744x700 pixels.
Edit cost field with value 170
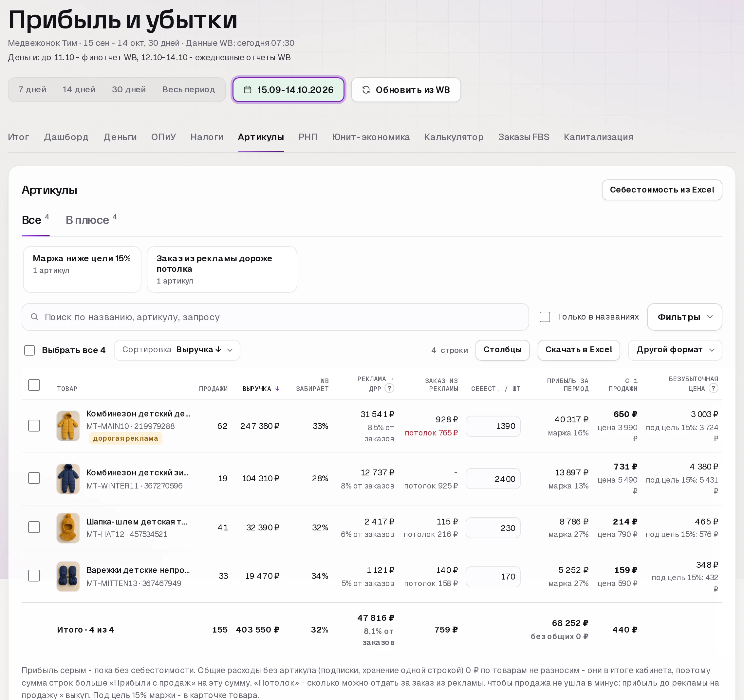pos(493,577)
